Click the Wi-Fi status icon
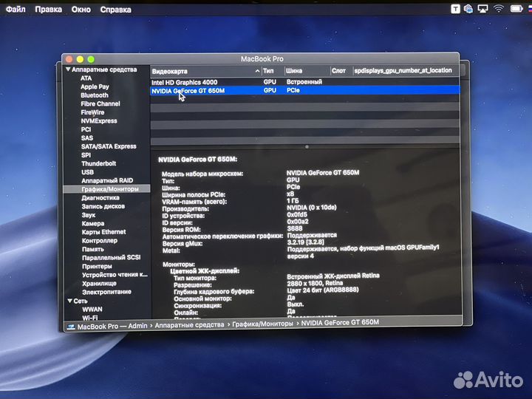532x399 pixels. coord(499,9)
